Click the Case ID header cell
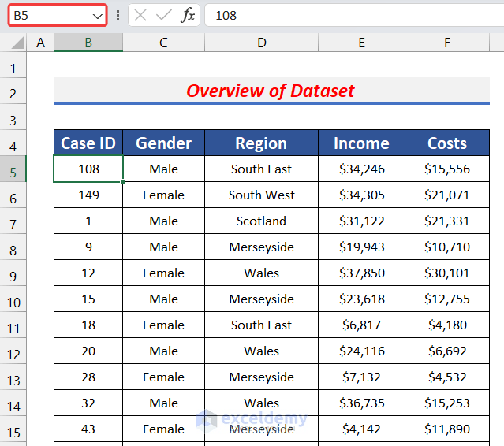Screen dimensions: 504x446 pos(88,143)
